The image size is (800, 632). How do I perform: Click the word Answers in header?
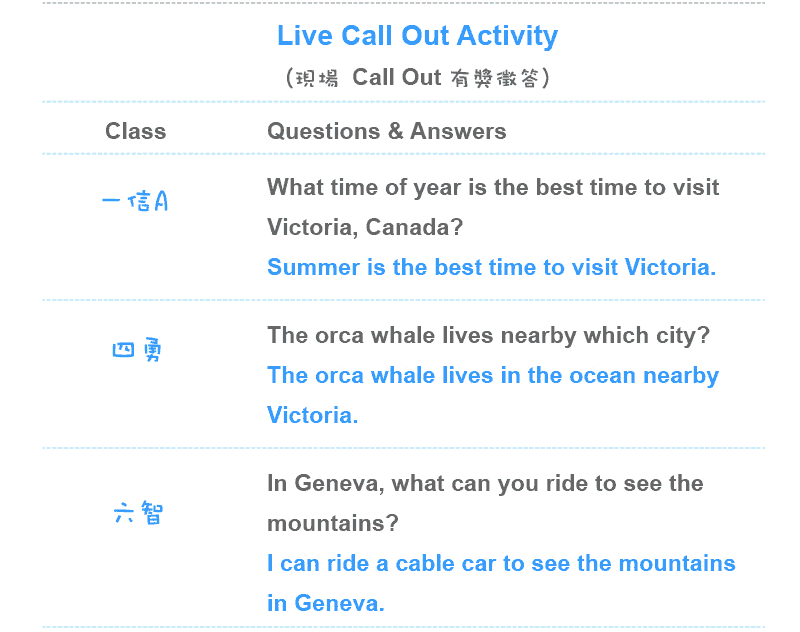pyautogui.click(x=458, y=131)
